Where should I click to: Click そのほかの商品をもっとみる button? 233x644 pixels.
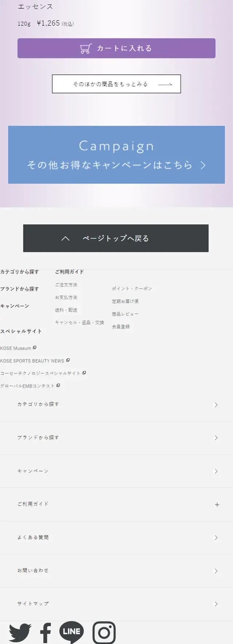[x=116, y=84]
